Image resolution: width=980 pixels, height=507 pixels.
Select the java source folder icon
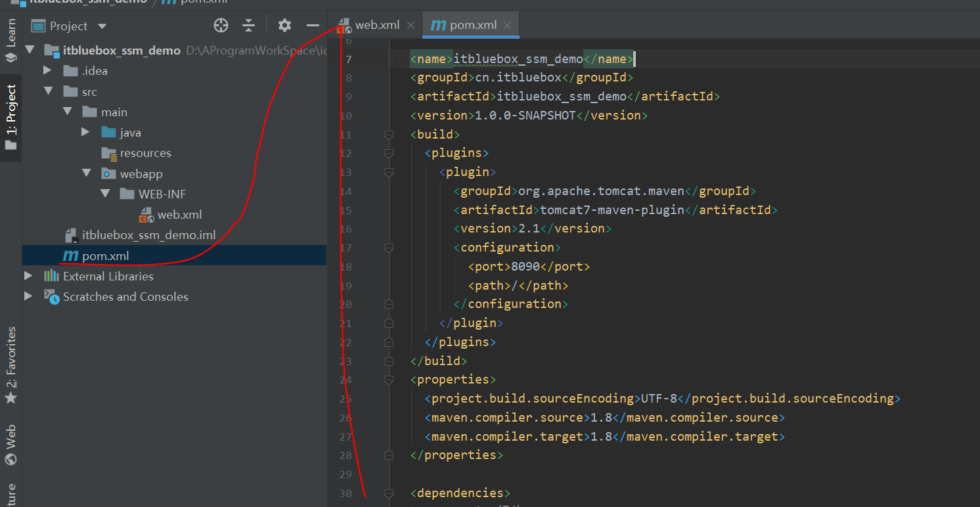coord(109,133)
